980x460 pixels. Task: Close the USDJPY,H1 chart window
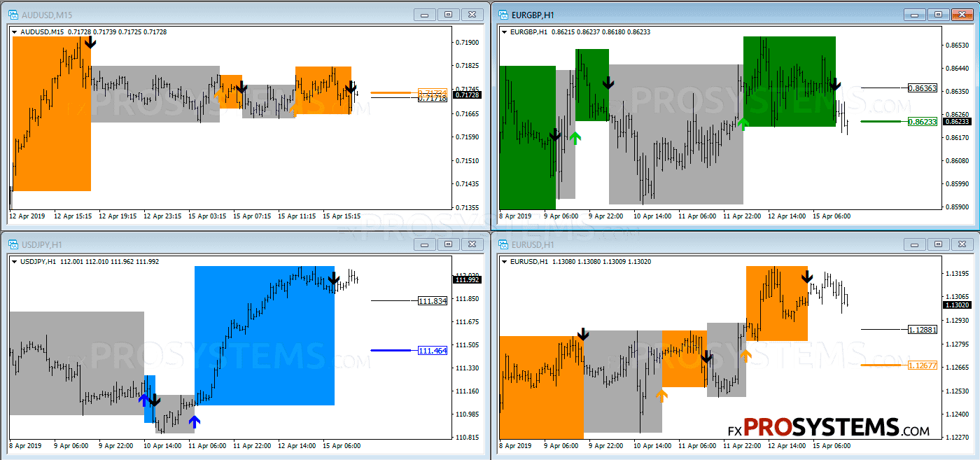pos(473,244)
